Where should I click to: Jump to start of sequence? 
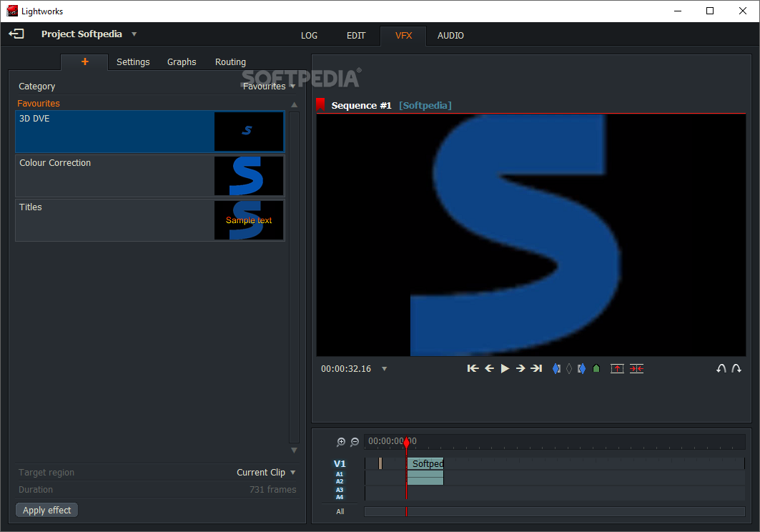point(473,368)
